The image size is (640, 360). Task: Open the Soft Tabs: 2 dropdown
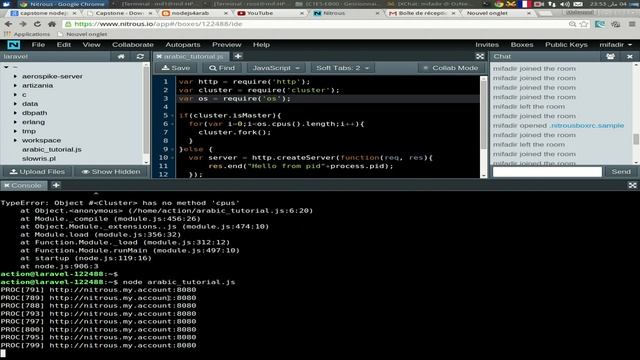(x=342, y=68)
